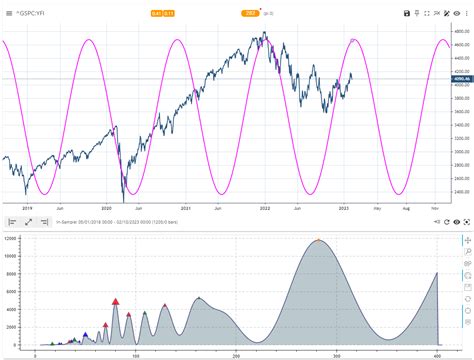Image resolution: width=474 pixels, height=360 pixels.
Task: Select the orange peak marker near 282
Action: click(318, 240)
